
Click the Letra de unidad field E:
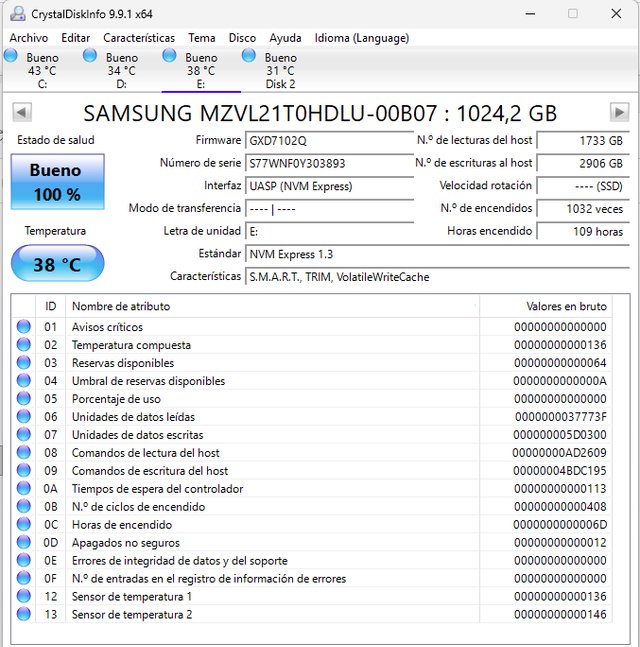[x=329, y=231]
